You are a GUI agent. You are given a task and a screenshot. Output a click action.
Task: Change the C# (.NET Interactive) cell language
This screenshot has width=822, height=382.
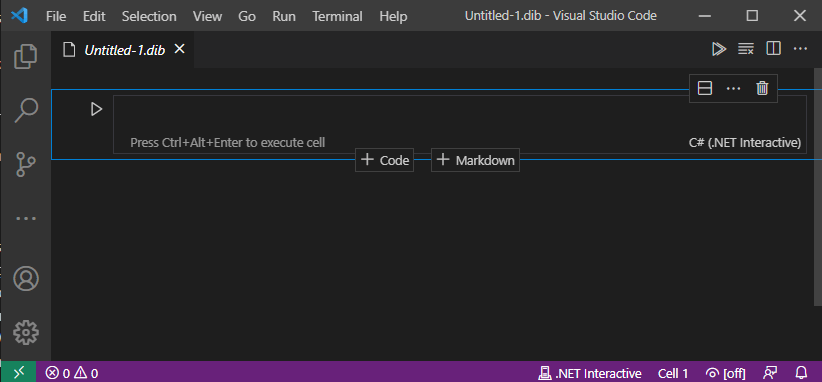pos(745,143)
